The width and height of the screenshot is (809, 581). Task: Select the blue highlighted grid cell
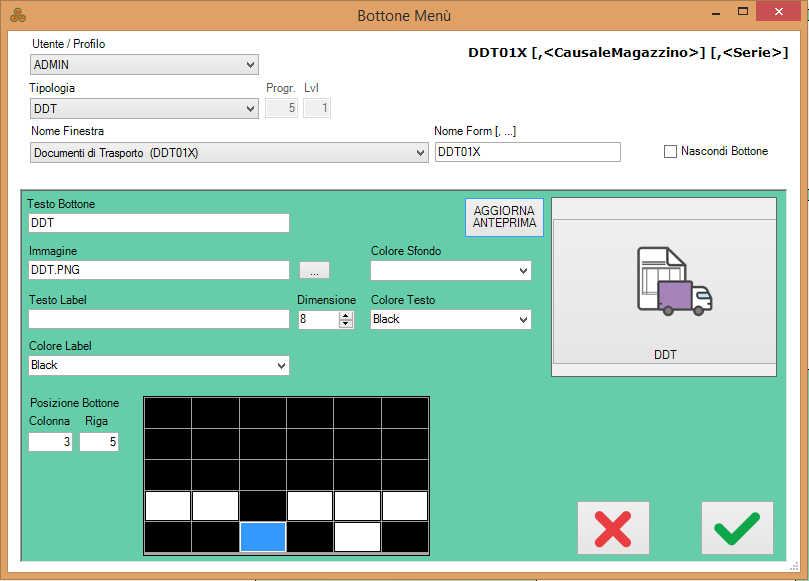click(x=263, y=537)
